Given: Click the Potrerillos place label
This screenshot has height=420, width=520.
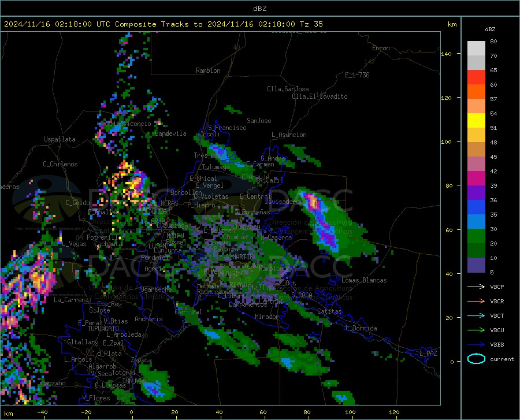Looking at the screenshot, I should [x=106, y=237].
